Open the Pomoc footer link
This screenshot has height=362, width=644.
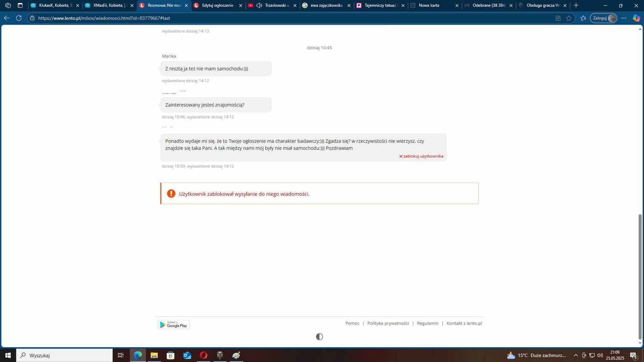[352, 323]
